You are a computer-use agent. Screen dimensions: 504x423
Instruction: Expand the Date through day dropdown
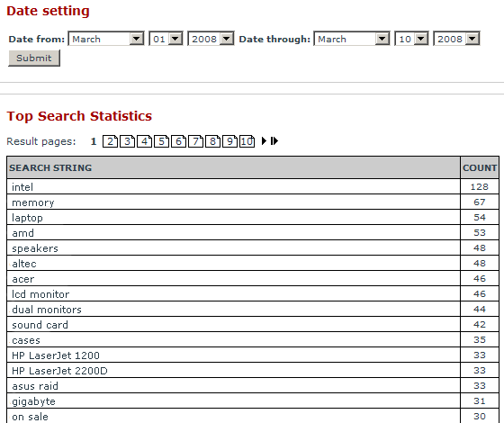coord(411,39)
